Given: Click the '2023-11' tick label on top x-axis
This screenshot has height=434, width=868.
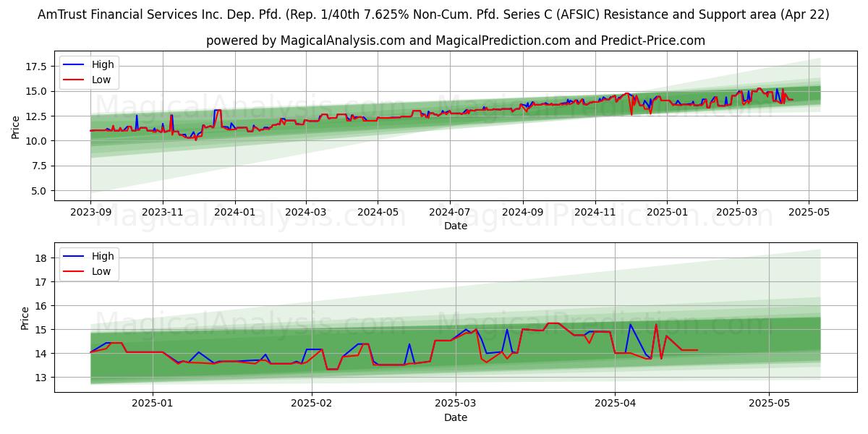Looking at the screenshot, I should click(x=162, y=212).
